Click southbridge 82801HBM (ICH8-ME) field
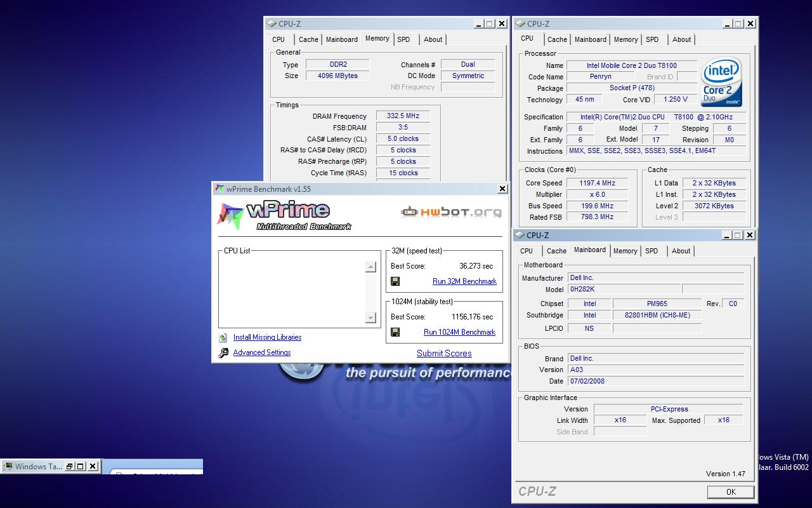This screenshot has height=508, width=812. (657, 315)
